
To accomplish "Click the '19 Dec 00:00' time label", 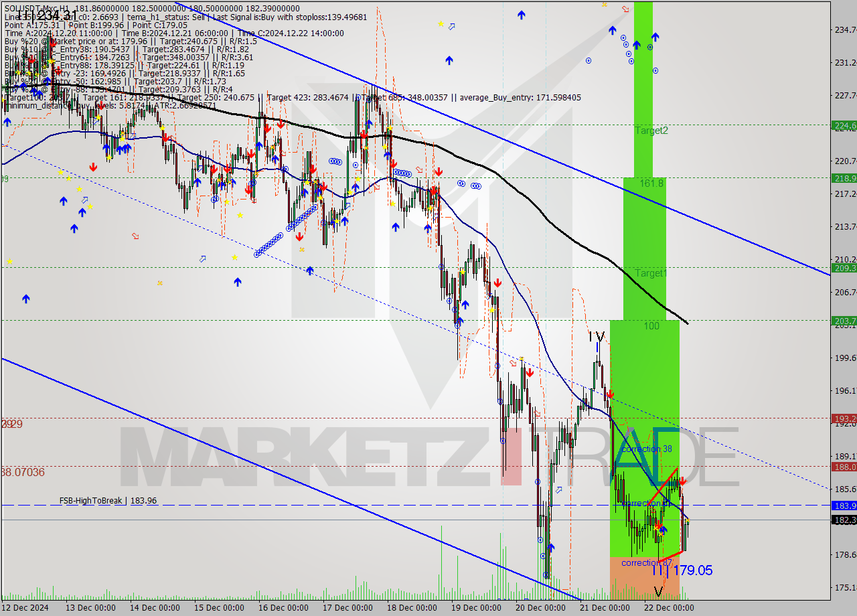I will pos(477,608).
